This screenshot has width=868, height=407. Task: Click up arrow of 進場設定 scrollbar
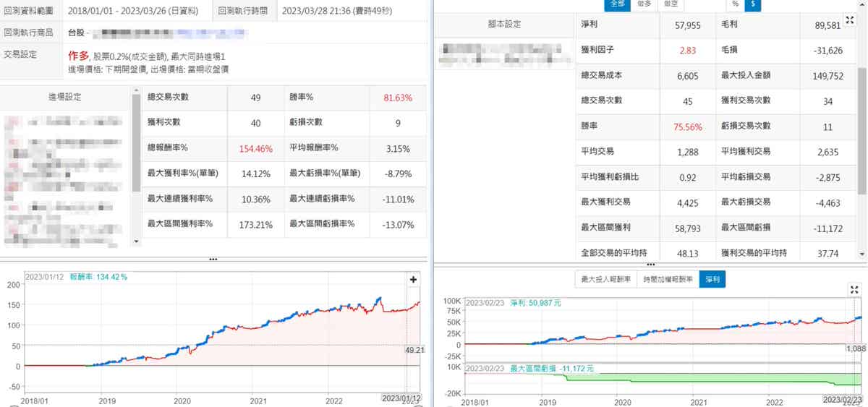point(137,93)
